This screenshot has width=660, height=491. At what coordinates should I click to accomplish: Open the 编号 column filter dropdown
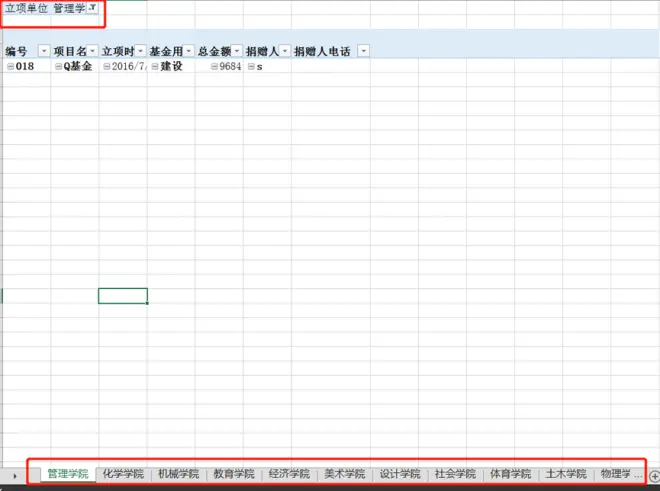[x=44, y=51]
